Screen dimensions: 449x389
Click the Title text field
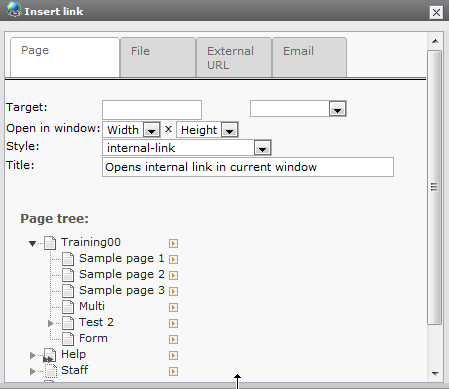tap(248, 167)
